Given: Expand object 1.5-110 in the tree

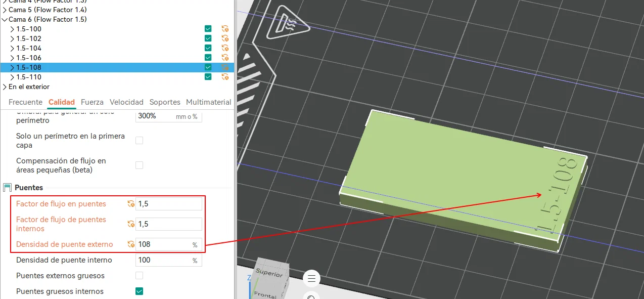Looking at the screenshot, I should pyautogui.click(x=12, y=77).
